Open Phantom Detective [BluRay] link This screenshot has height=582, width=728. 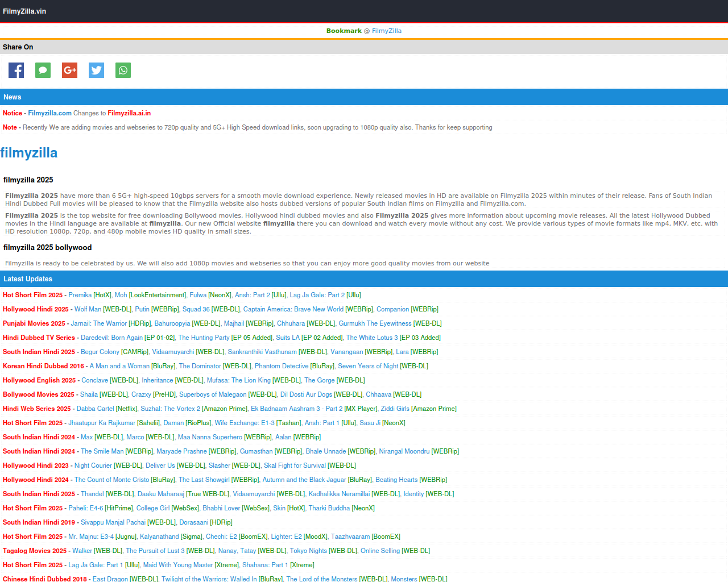tap(295, 366)
